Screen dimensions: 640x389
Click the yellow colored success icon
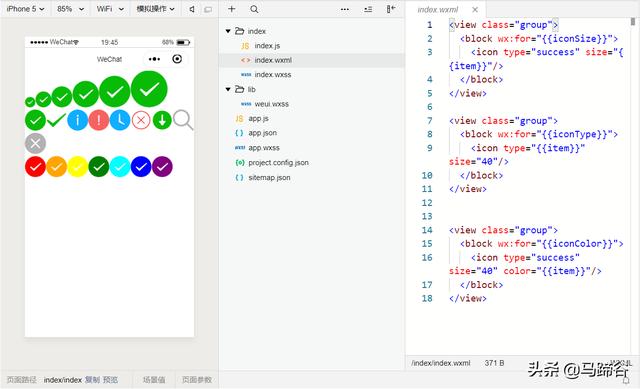click(x=78, y=167)
